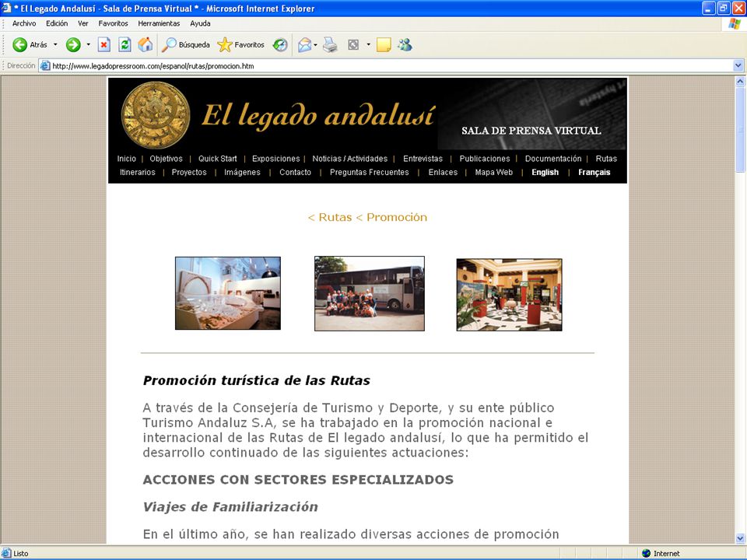
Task: Click the scrollbar up arrow
Action: pyautogui.click(x=740, y=82)
